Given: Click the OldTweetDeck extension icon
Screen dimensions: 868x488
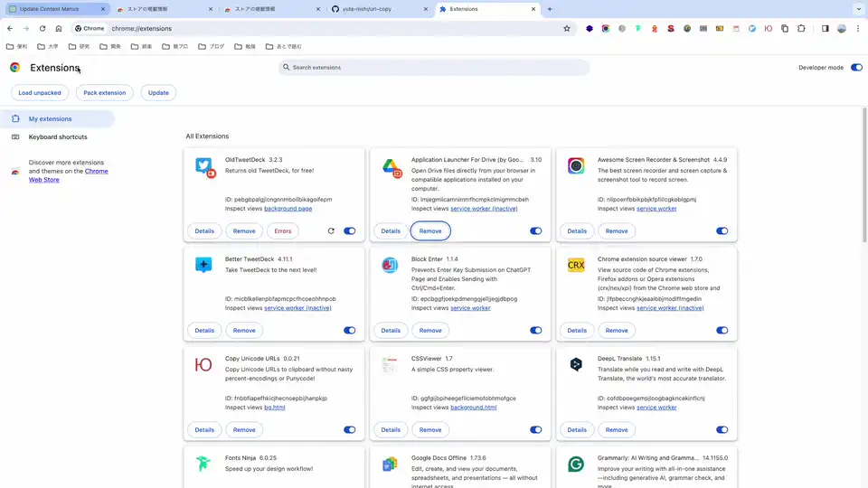Looking at the screenshot, I should click(204, 167).
